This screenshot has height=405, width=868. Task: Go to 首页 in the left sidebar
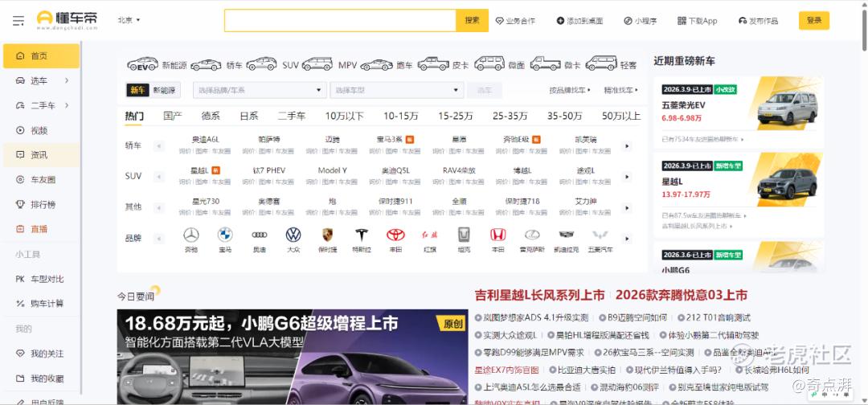[41, 56]
